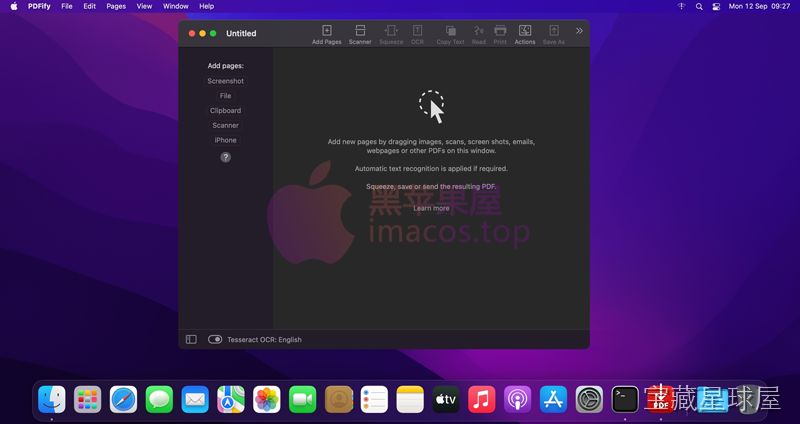
Task: Add a page from iPhone
Action: coord(226,140)
